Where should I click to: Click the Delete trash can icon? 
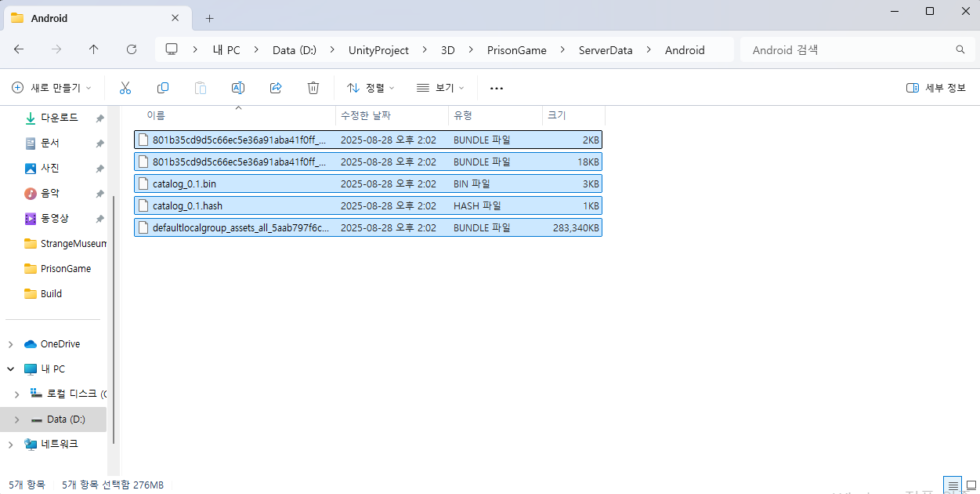coord(313,88)
